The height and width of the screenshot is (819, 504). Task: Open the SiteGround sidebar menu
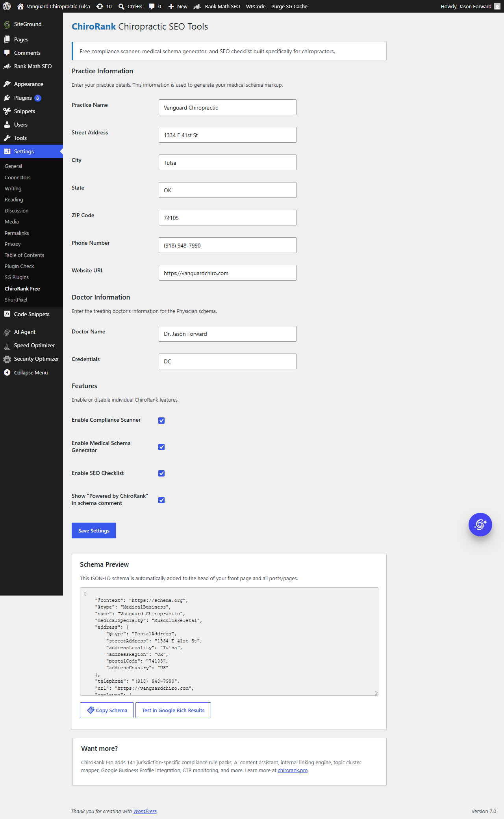tap(31, 24)
